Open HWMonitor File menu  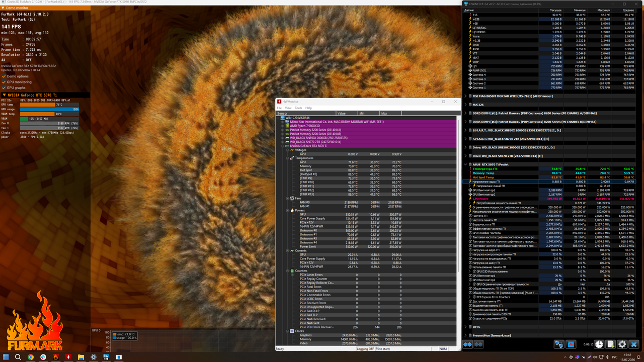point(280,108)
